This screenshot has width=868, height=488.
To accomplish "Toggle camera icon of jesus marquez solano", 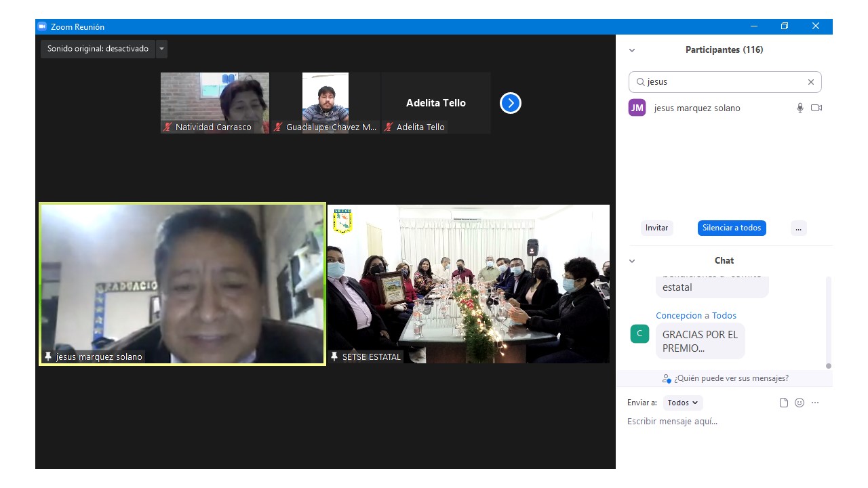I will (x=816, y=108).
